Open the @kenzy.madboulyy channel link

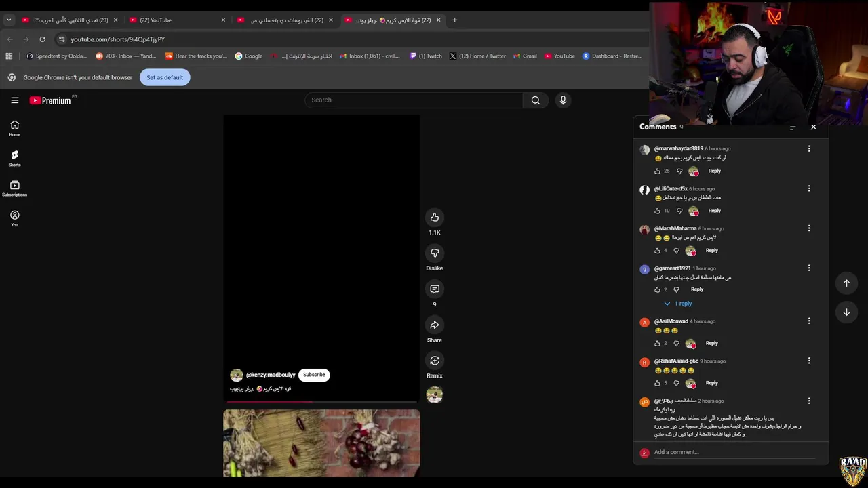pos(271,375)
